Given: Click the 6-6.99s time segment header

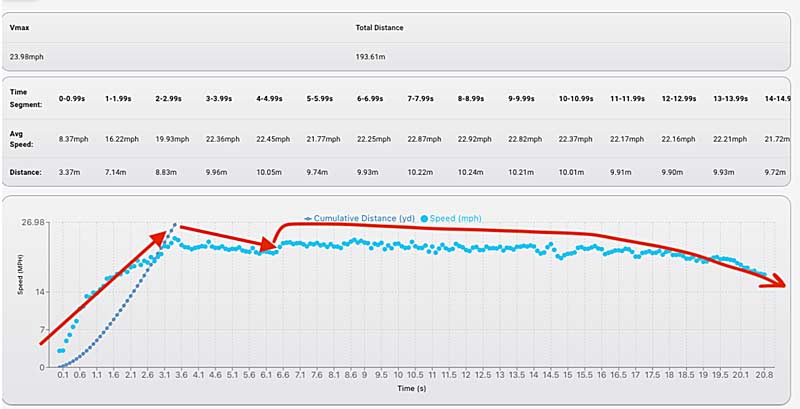Looking at the screenshot, I should click(x=370, y=98).
